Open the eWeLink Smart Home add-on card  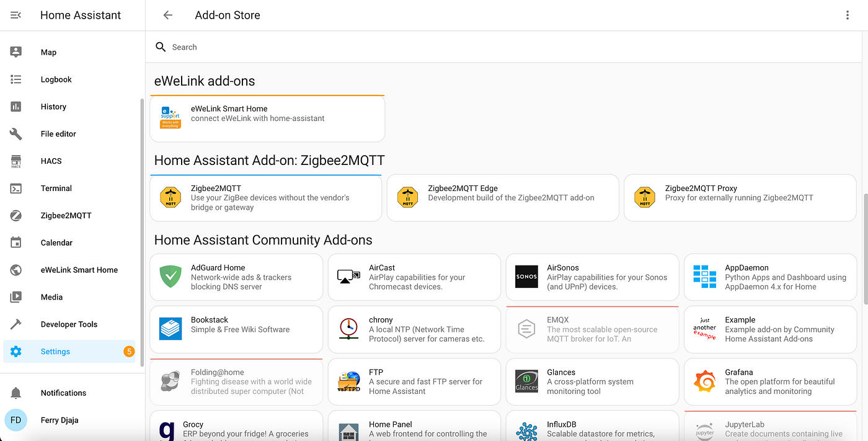pos(267,118)
